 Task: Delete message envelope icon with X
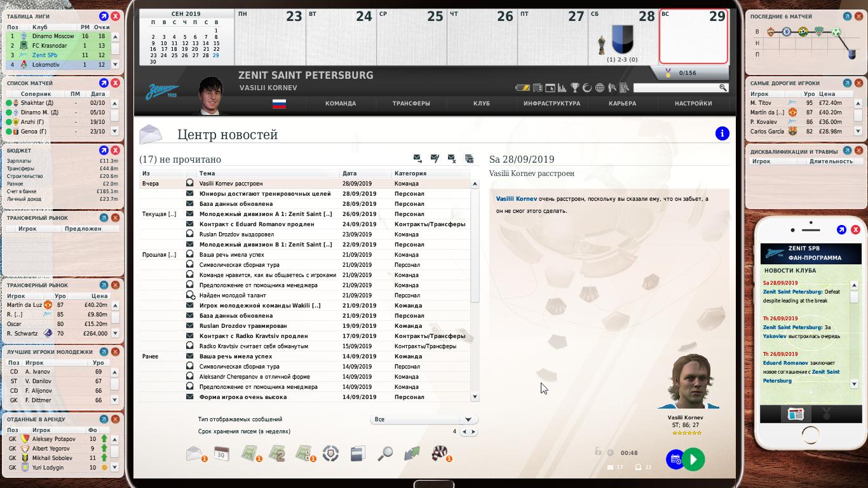[x=452, y=158]
